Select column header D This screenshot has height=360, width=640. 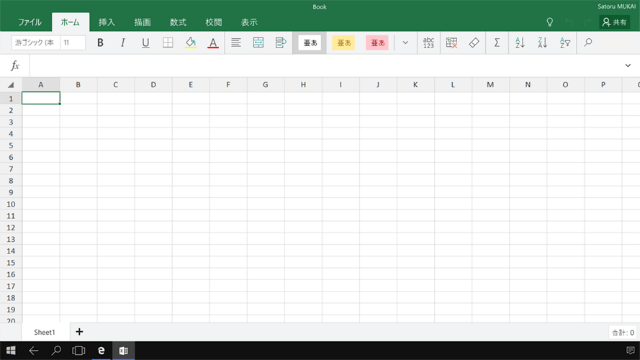153,85
